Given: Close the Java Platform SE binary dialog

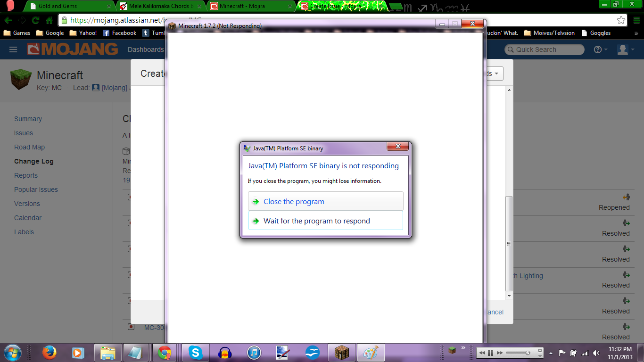Looking at the screenshot, I should (397, 147).
